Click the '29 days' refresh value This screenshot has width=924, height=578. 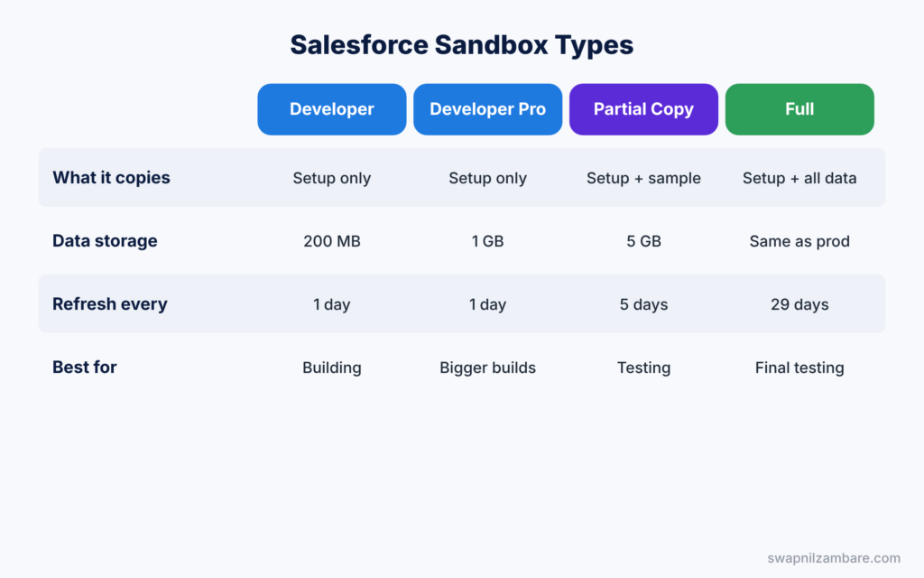pos(799,304)
